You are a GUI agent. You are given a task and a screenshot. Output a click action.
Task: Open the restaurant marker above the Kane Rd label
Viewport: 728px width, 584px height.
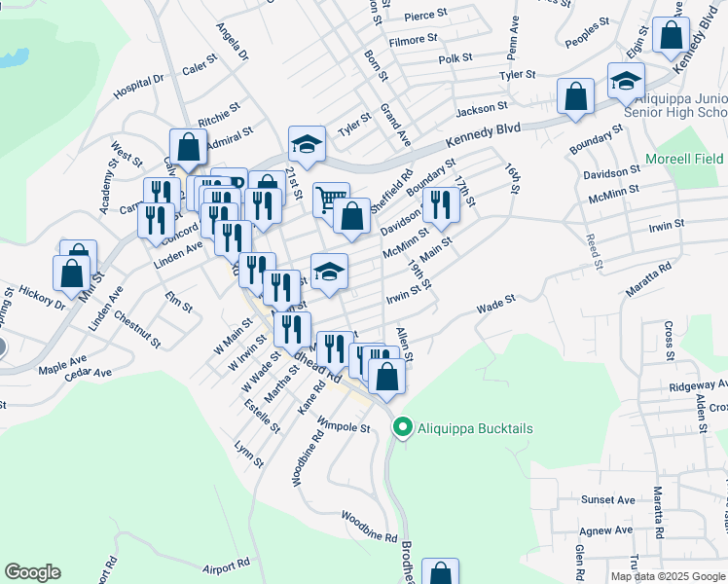(335, 350)
